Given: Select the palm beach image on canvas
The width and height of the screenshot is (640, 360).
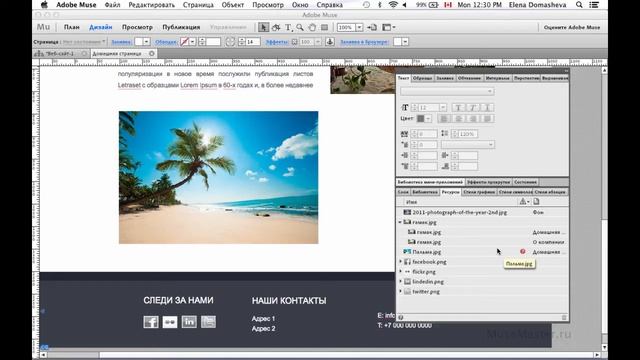Looking at the screenshot, I should 218,178.
